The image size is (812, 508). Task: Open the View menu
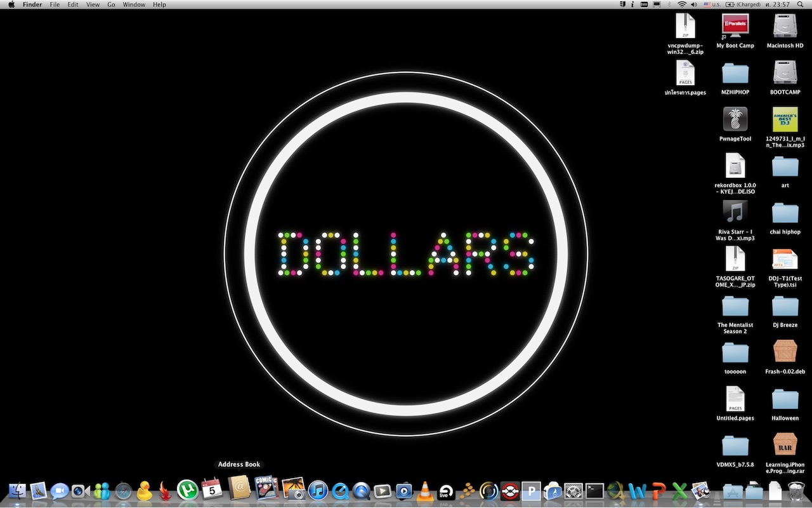pyautogui.click(x=93, y=4)
